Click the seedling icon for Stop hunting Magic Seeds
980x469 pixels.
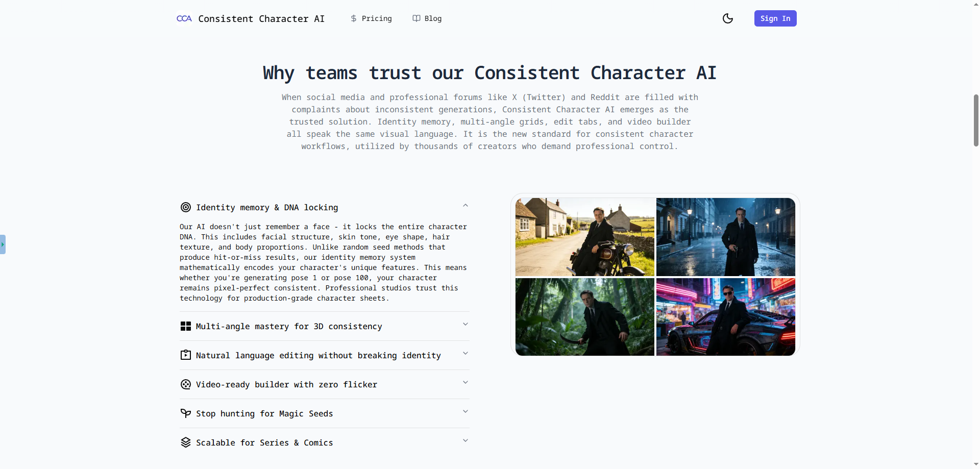pos(185,413)
